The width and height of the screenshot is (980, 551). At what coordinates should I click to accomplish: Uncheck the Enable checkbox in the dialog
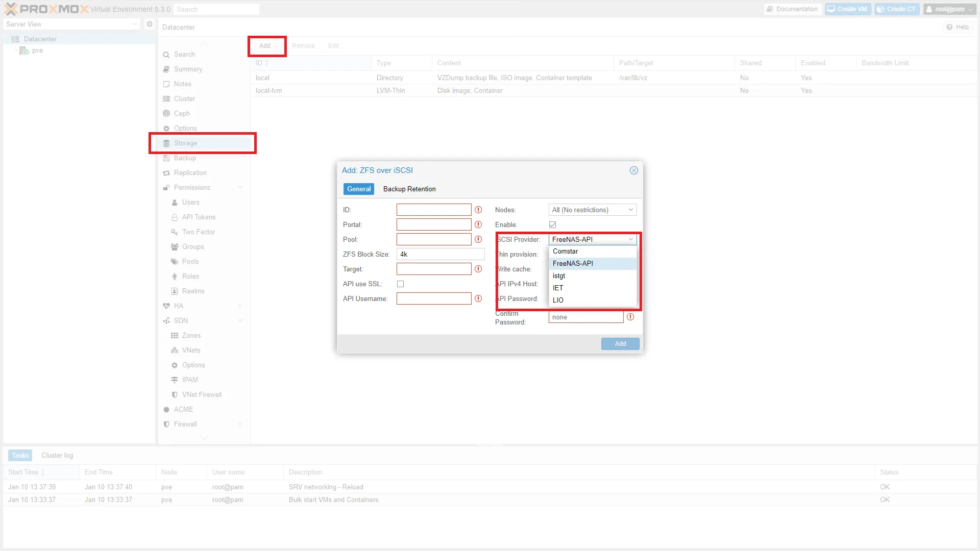pyautogui.click(x=553, y=224)
